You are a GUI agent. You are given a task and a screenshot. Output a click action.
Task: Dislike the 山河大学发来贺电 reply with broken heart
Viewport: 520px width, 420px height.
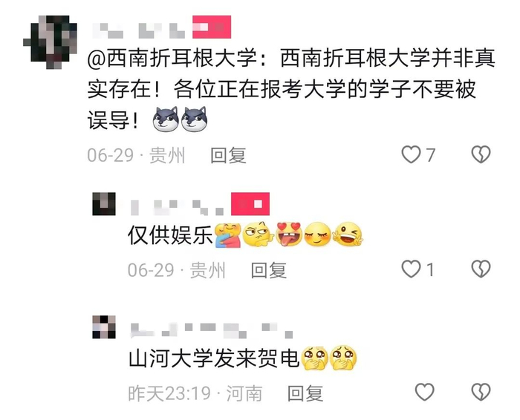481,393
